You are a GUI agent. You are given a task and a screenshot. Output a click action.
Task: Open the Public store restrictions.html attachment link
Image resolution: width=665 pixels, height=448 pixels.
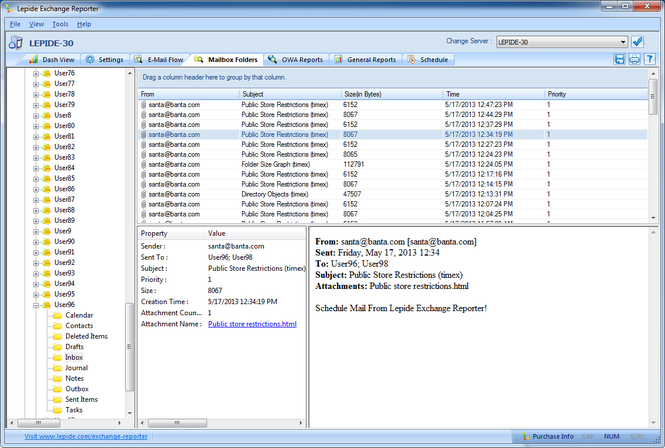pyautogui.click(x=252, y=324)
